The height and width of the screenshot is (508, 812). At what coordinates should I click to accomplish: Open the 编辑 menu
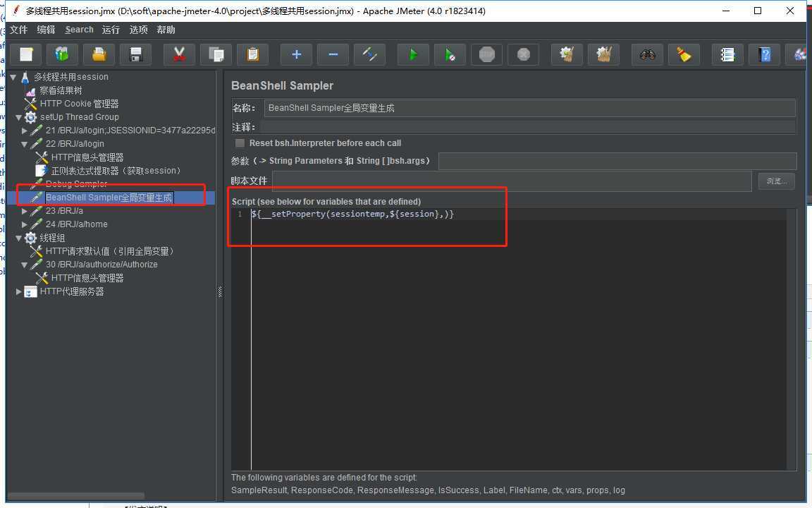[x=46, y=30]
